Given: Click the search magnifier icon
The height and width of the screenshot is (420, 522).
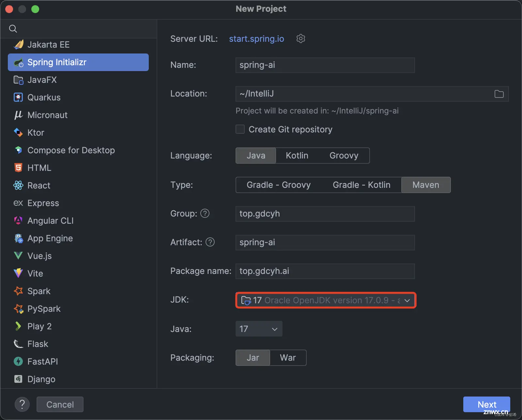Looking at the screenshot, I should pyautogui.click(x=13, y=29).
